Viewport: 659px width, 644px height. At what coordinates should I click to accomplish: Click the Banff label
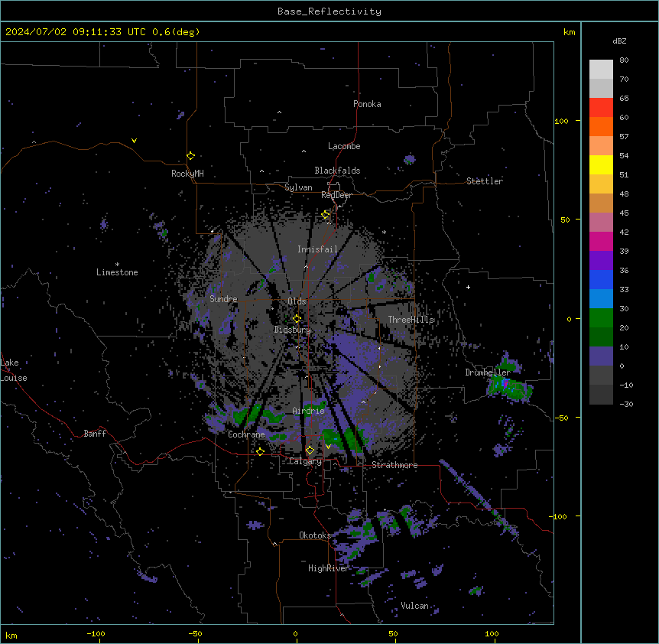pos(95,434)
